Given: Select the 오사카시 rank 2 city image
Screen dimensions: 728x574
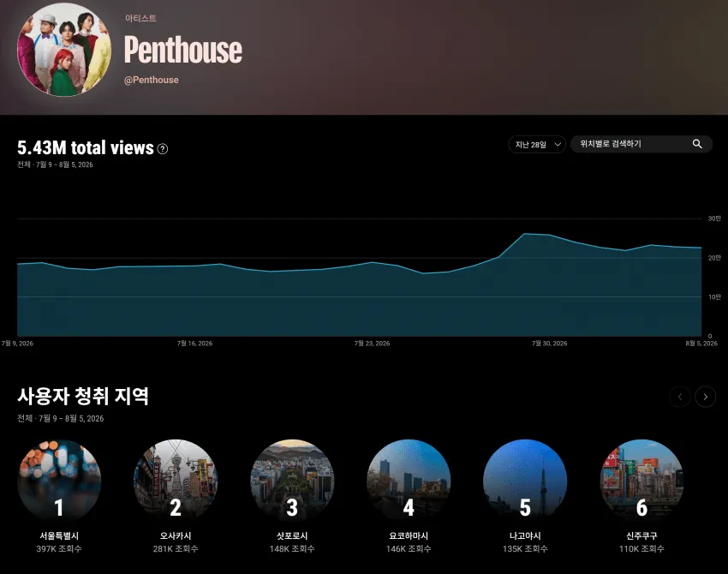Looking at the screenshot, I should pos(176,481).
